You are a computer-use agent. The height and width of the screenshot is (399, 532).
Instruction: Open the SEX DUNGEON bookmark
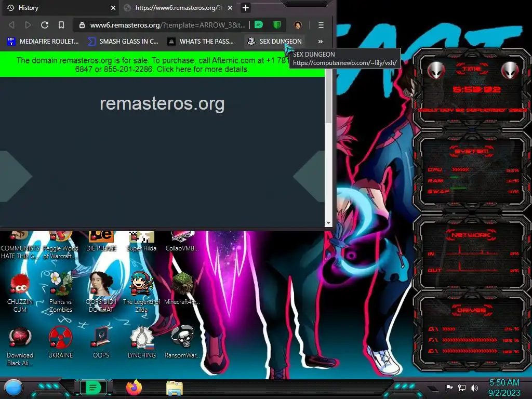pos(274,42)
